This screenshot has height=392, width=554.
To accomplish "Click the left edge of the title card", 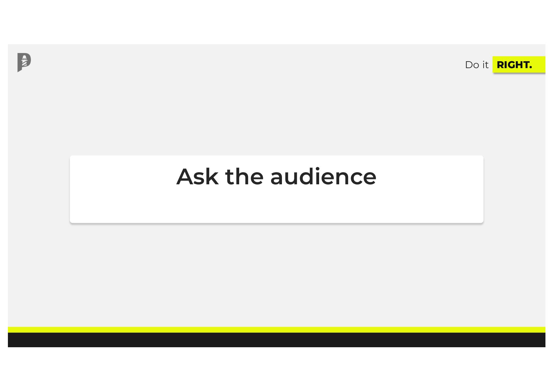I will [71, 189].
